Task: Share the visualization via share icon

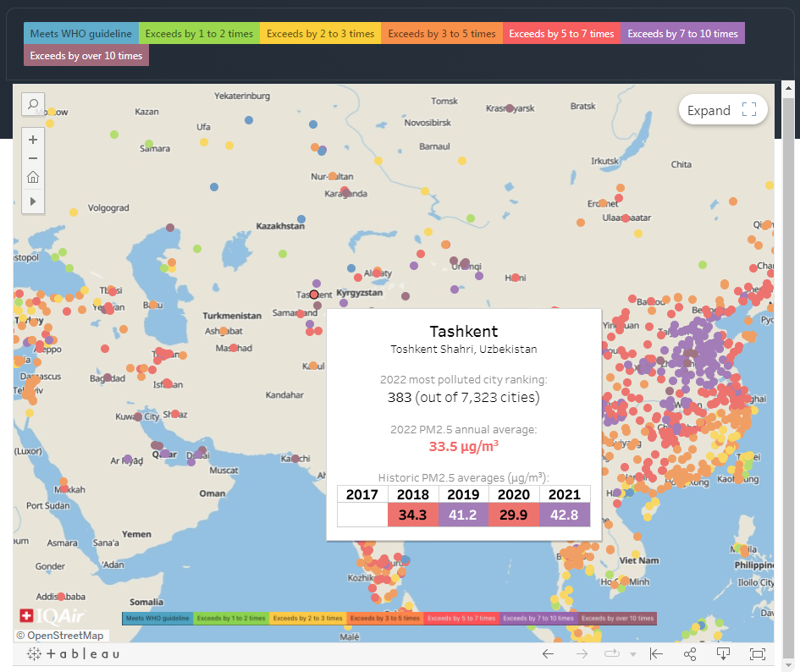Action: point(690,653)
